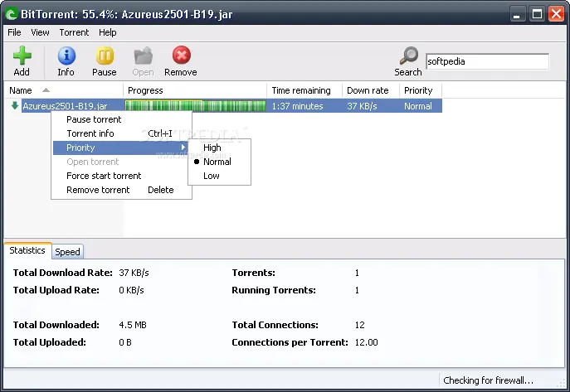Click the Name column sort arrow
This screenshot has height=392, width=570.
coord(46,90)
